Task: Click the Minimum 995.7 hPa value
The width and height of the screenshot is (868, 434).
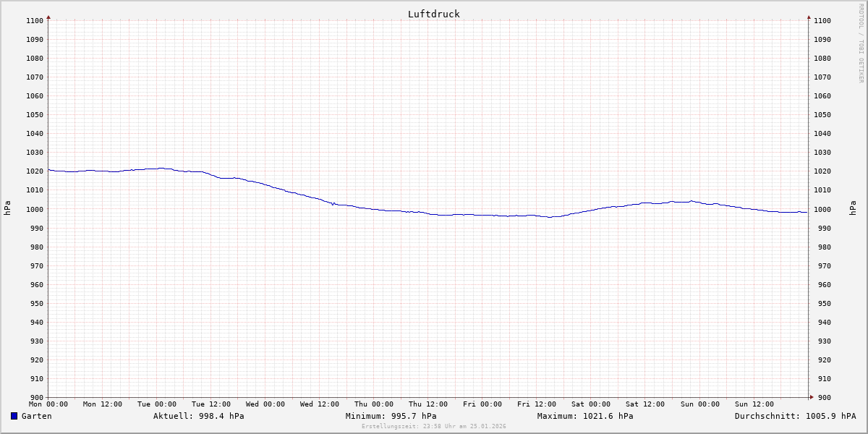Action: (391, 416)
